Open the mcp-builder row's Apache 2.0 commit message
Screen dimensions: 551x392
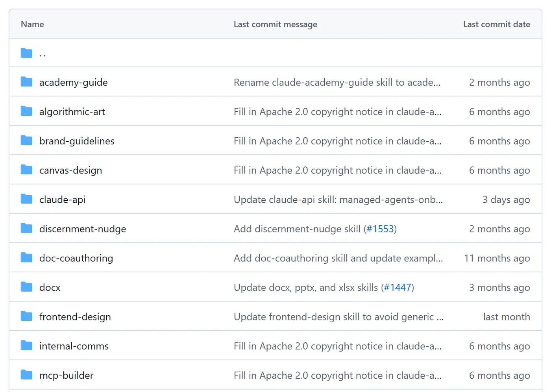pyautogui.click(x=338, y=375)
